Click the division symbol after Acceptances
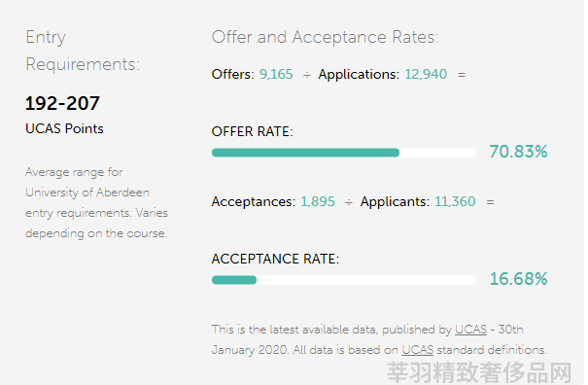The image size is (588, 385). click(349, 202)
